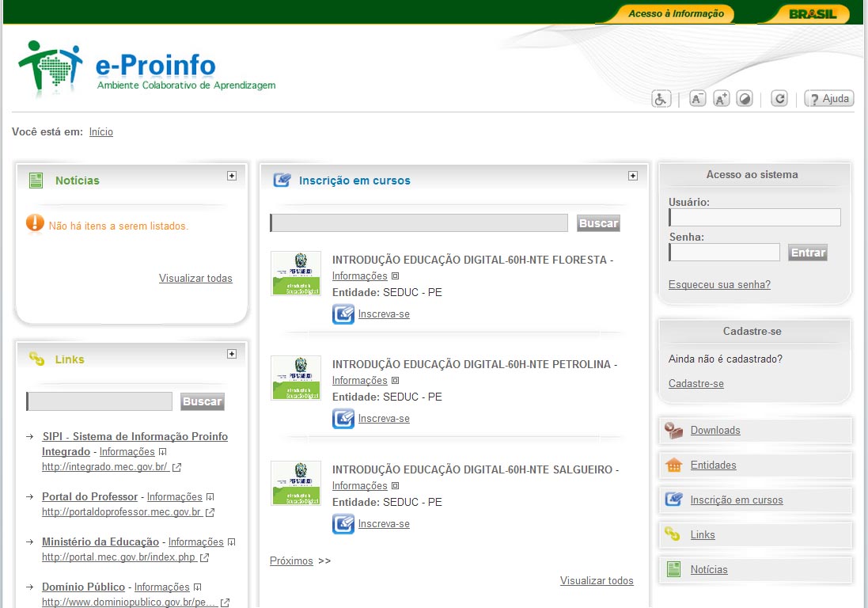The image size is (868, 608).
Task: Open Downloads menu item
Action: pyautogui.click(x=715, y=430)
